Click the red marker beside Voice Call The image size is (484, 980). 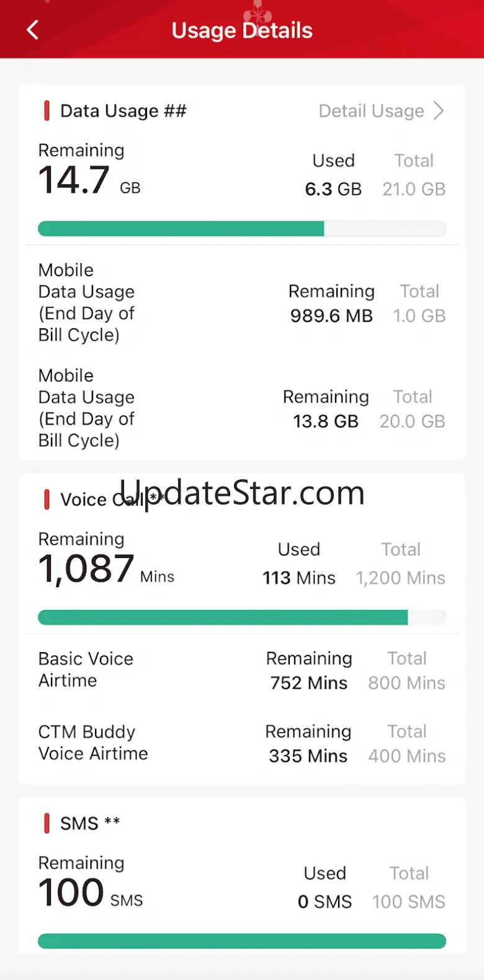point(47,500)
